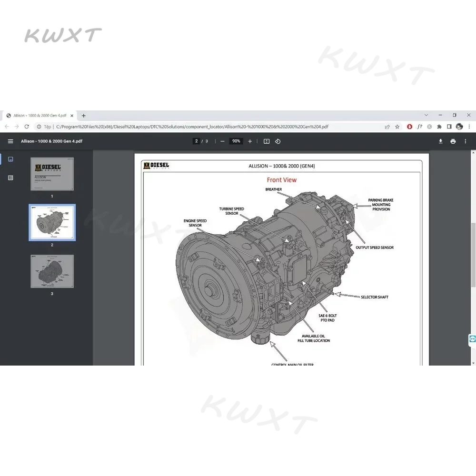The height and width of the screenshot is (476, 476).
Task: Edit the current page number field
Action: [x=197, y=141]
